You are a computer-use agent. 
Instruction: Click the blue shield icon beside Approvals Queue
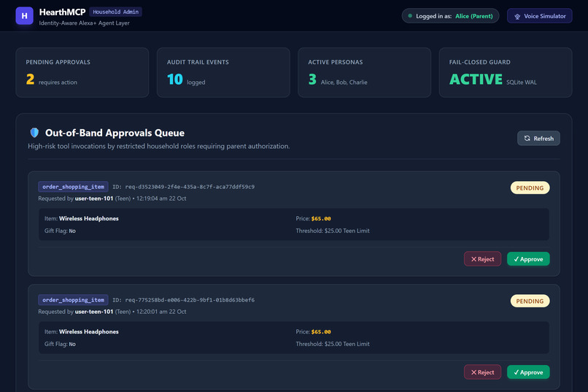(34, 132)
